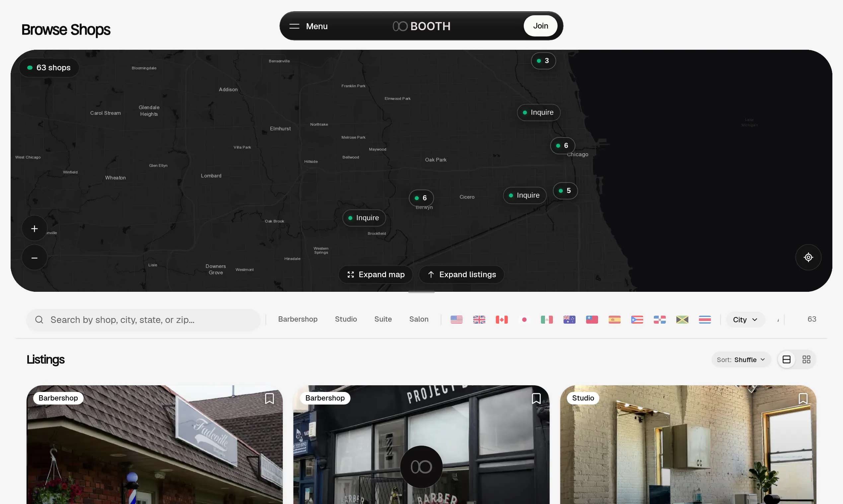Click the map resize handle below the map
The height and width of the screenshot is (504, 843).
pyautogui.click(x=421, y=292)
